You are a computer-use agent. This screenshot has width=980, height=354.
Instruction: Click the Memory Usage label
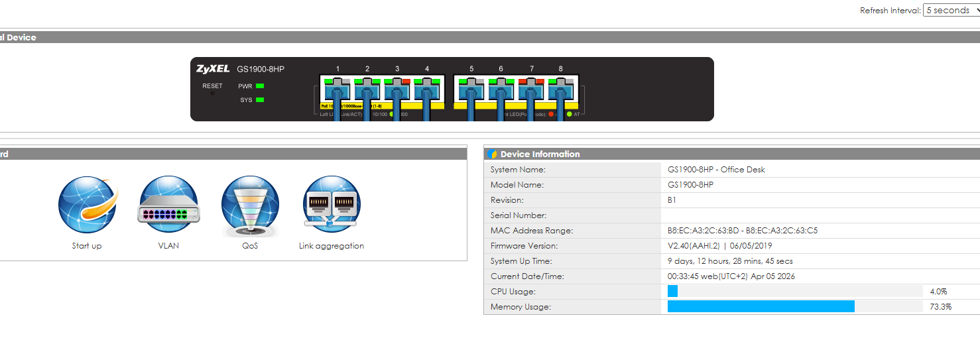(x=521, y=307)
